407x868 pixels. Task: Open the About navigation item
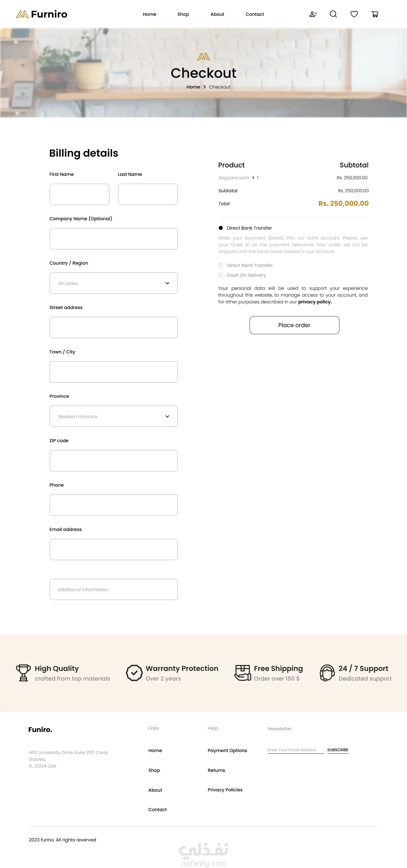[217, 14]
